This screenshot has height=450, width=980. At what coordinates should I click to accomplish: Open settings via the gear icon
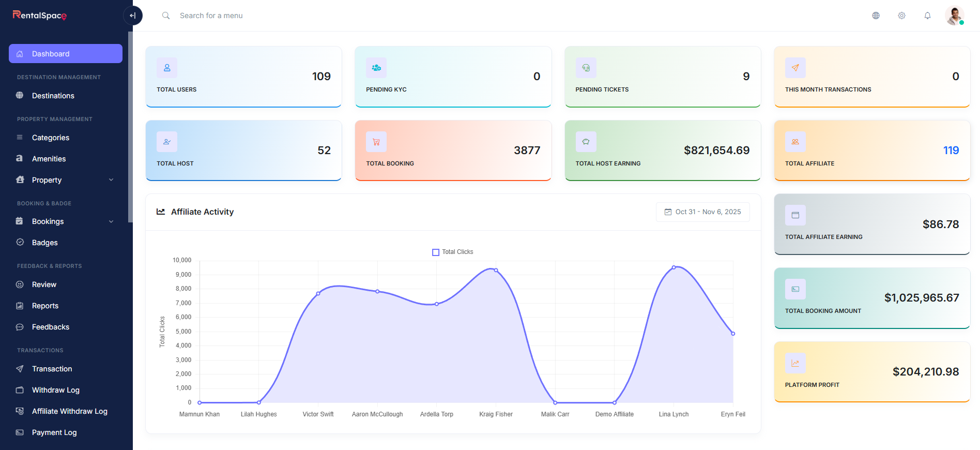[901, 16]
